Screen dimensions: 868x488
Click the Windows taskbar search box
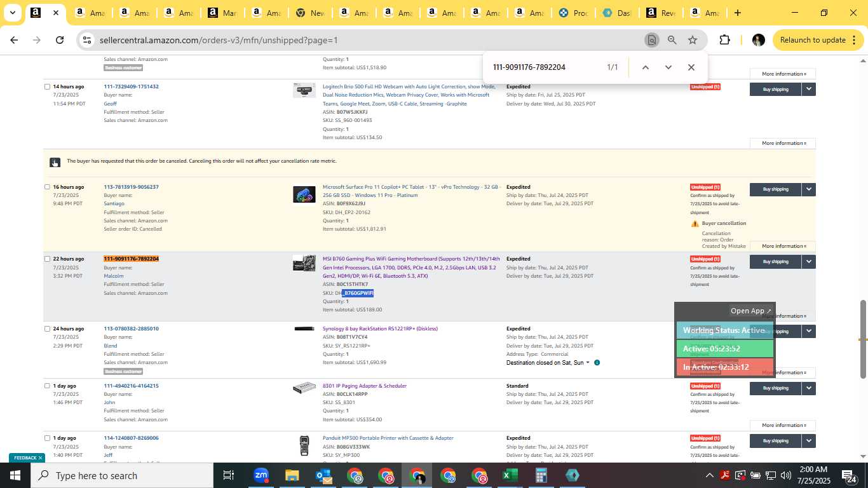[x=122, y=475]
